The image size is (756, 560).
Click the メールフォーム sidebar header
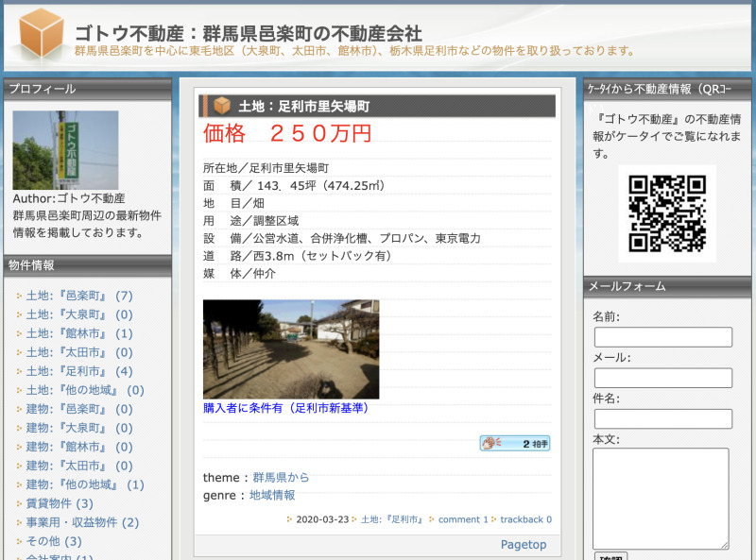pos(667,286)
